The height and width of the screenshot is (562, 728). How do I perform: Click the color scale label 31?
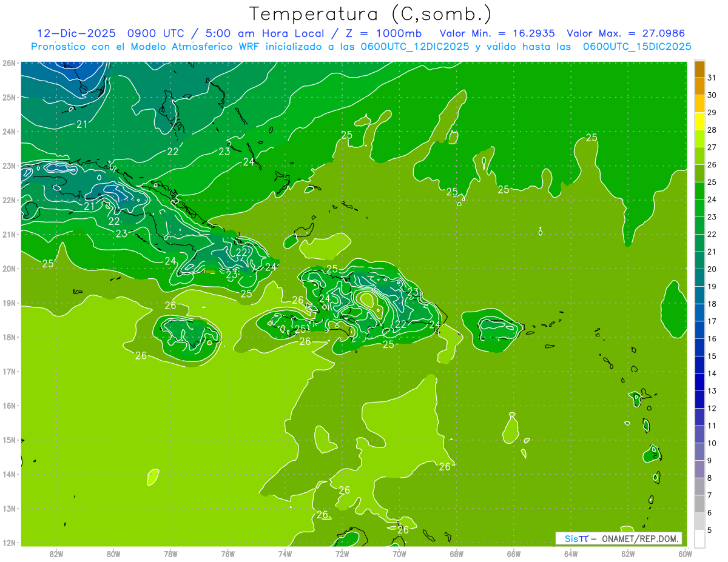[712, 78]
